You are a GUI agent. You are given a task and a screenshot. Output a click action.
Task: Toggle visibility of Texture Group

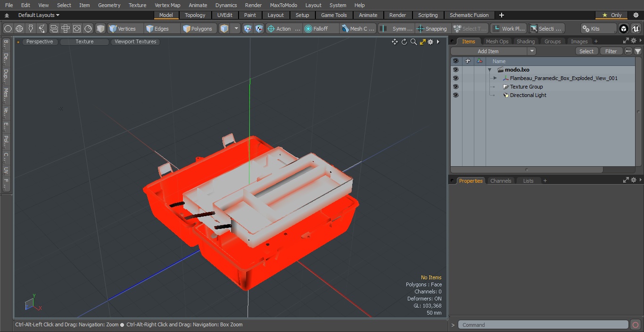point(455,87)
